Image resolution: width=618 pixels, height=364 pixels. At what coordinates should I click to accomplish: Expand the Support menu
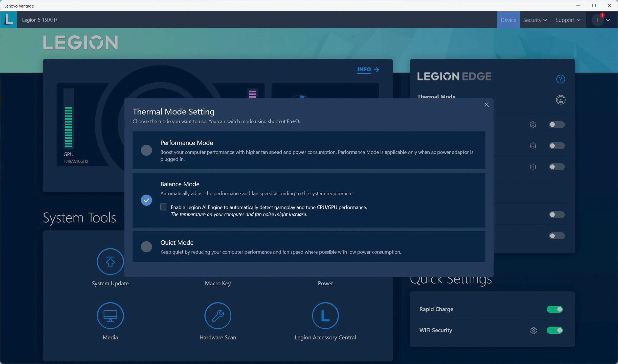[x=568, y=20]
